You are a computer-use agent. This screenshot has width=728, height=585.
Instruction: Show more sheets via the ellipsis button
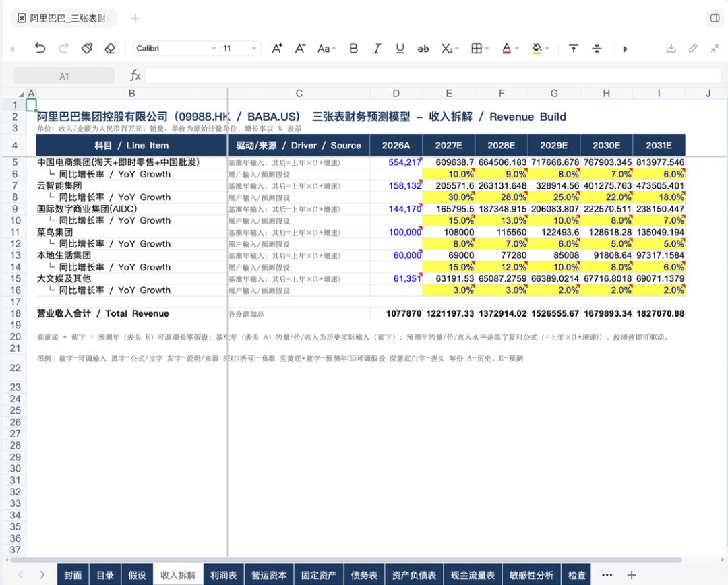pos(607,575)
